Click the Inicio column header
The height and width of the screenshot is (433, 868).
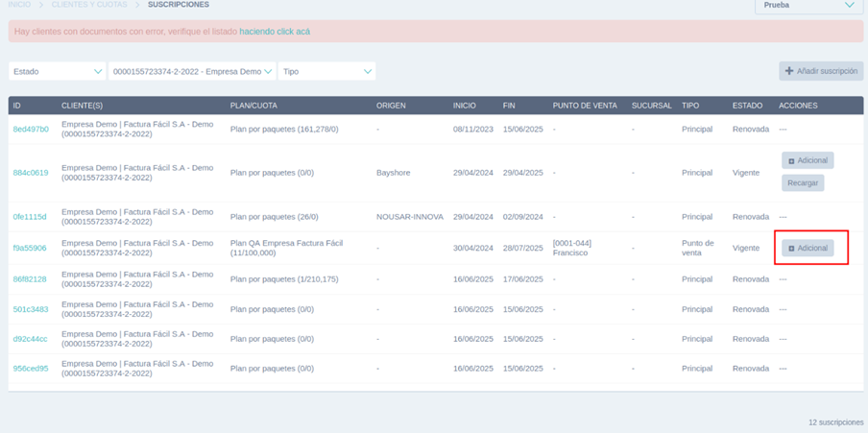click(x=465, y=106)
